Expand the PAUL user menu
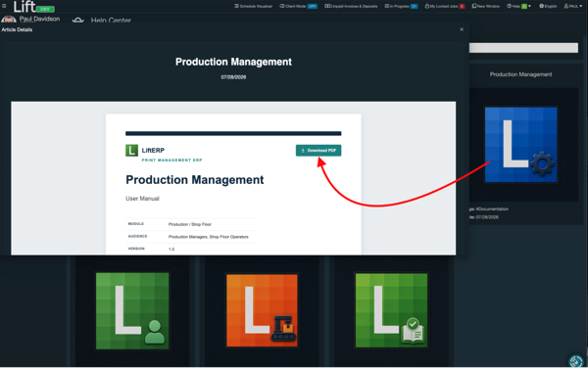588x368 pixels. (x=573, y=6)
